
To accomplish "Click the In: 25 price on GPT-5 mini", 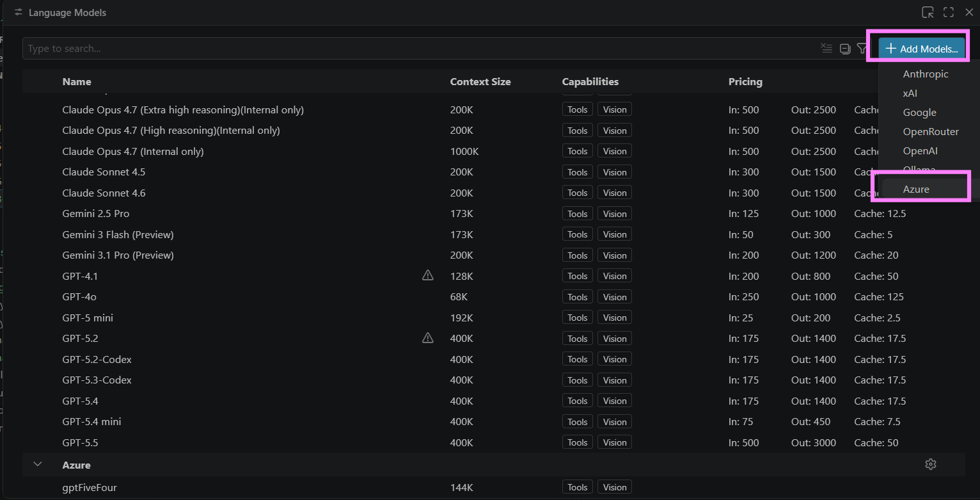I will [x=741, y=318].
